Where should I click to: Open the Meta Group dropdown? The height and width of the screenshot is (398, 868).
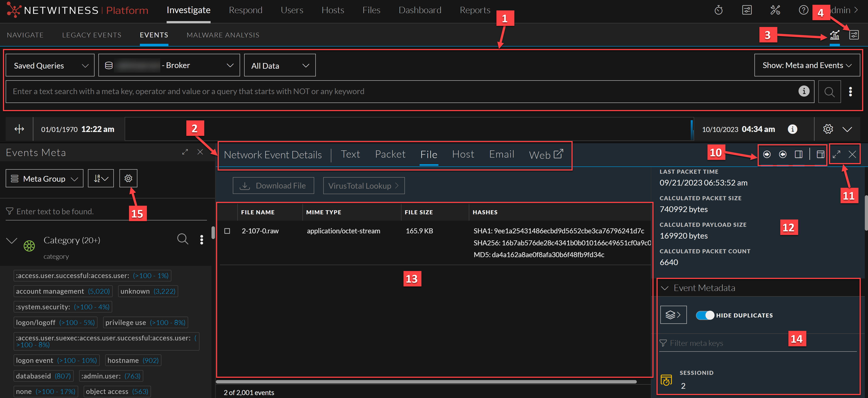44,179
